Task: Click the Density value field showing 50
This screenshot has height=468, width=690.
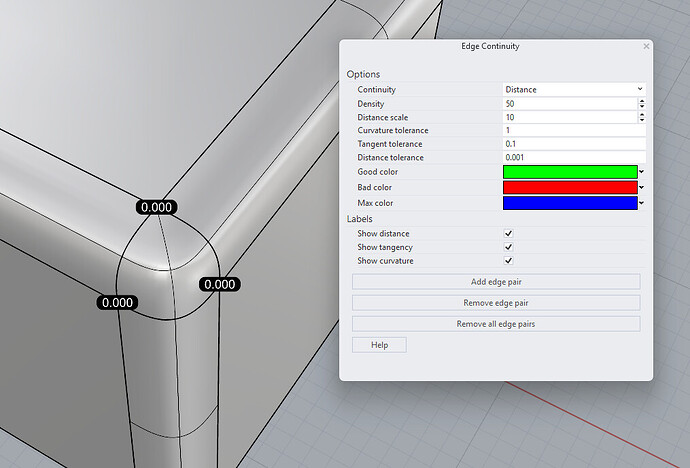Action: pos(570,104)
